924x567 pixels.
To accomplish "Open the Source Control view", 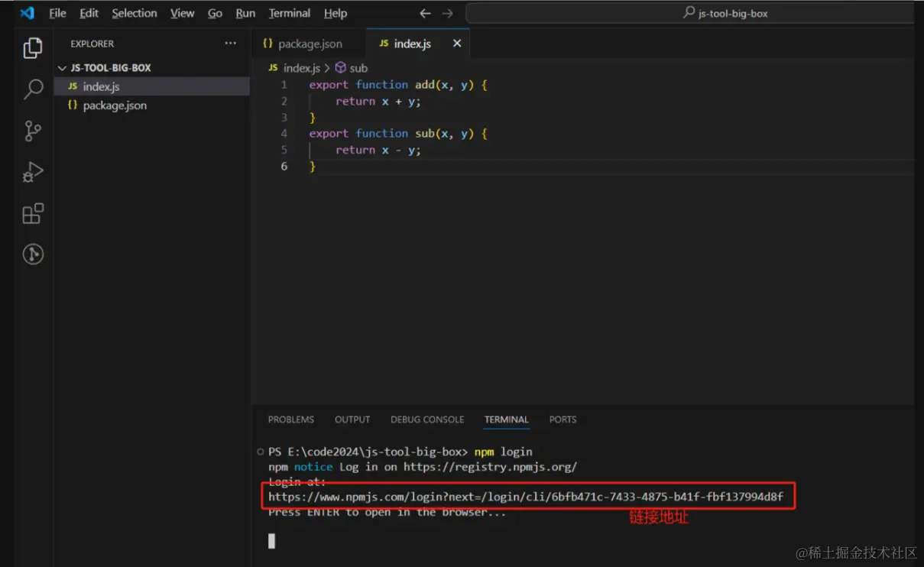I will pyautogui.click(x=33, y=131).
